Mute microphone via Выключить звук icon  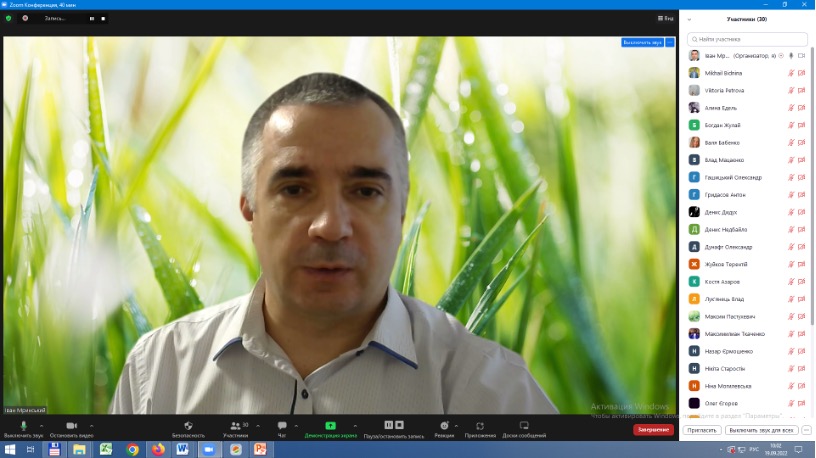[x=23, y=425]
